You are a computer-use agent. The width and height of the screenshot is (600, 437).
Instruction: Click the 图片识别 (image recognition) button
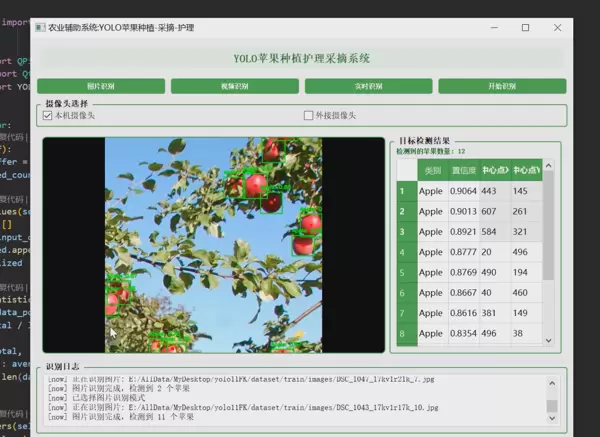(101, 87)
